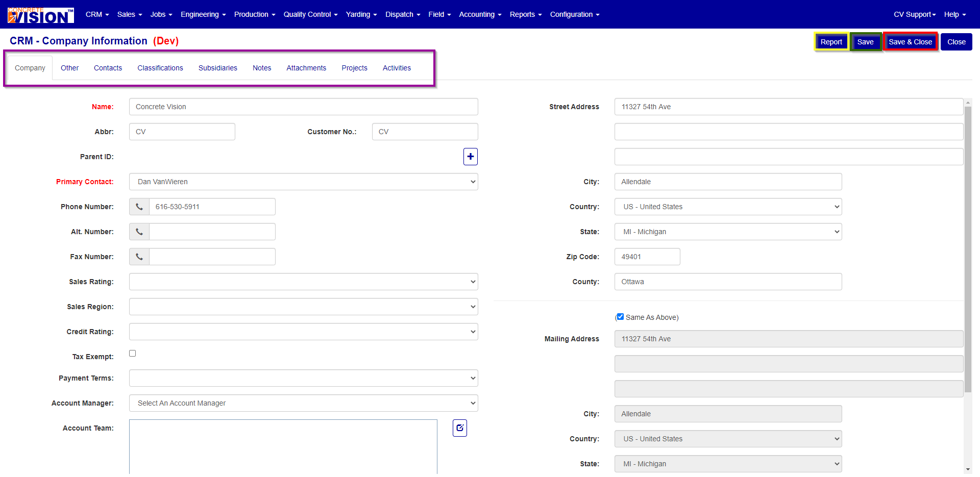Screen dimensions: 980x477
Task: Open the Primary Contact dropdown
Action: [x=304, y=182]
